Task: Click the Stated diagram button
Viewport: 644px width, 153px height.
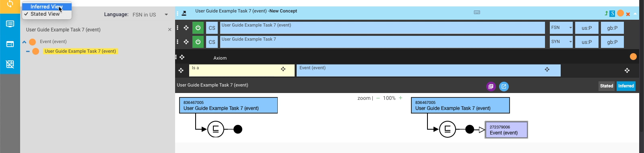Action: point(607,86)
